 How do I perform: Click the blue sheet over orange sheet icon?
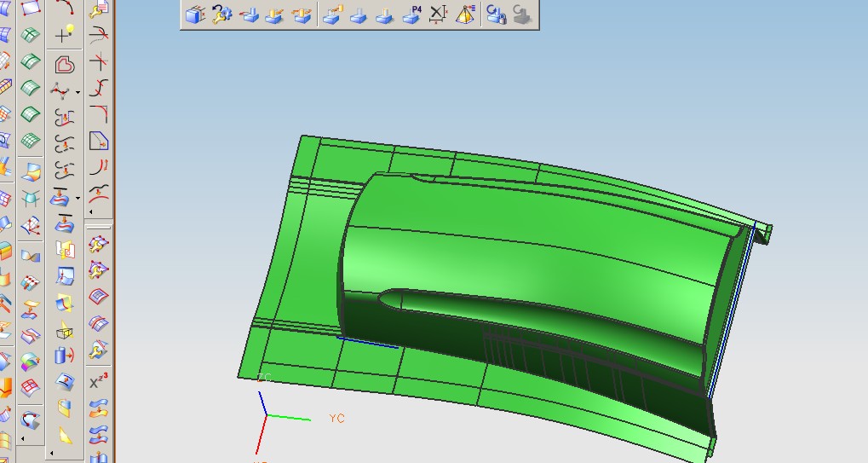(x=99, y=408)
